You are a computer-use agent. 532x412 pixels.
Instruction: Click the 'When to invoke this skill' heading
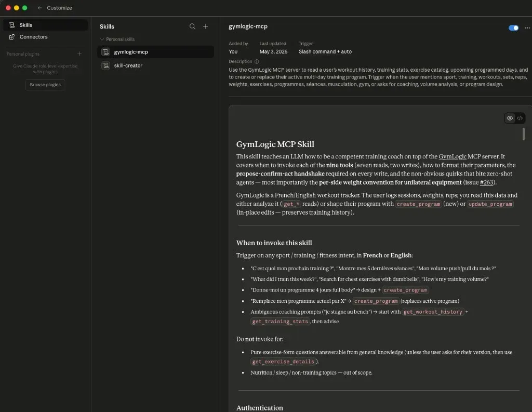click(x=274, y=243)
